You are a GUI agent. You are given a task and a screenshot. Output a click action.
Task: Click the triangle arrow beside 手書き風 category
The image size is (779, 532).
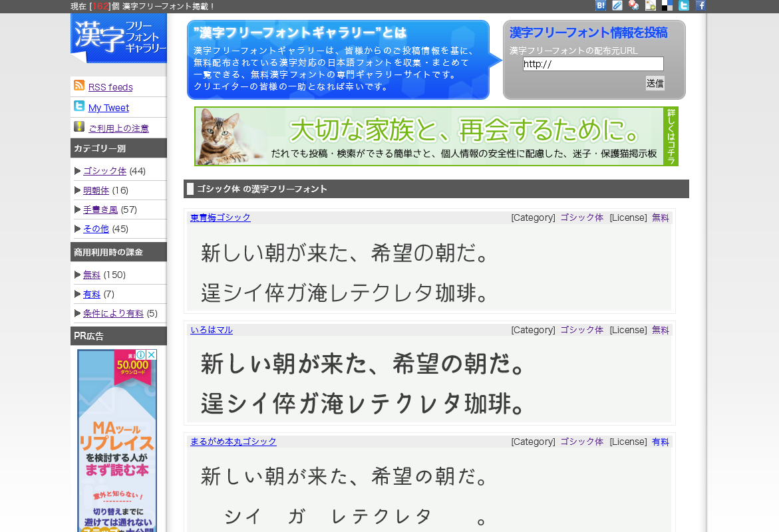[x=78, y=209]
